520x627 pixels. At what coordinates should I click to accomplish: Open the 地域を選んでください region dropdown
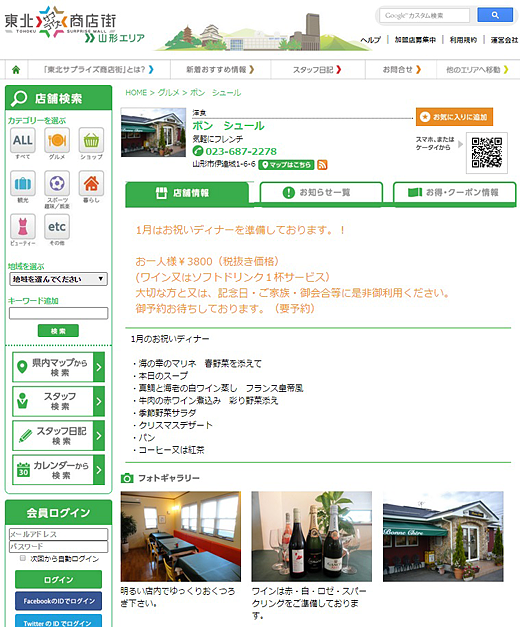coord(58,279)
